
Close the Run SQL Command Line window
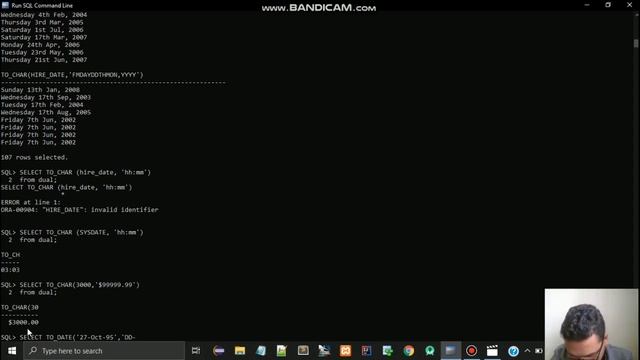pyautogui.click(x=629, y=5)
